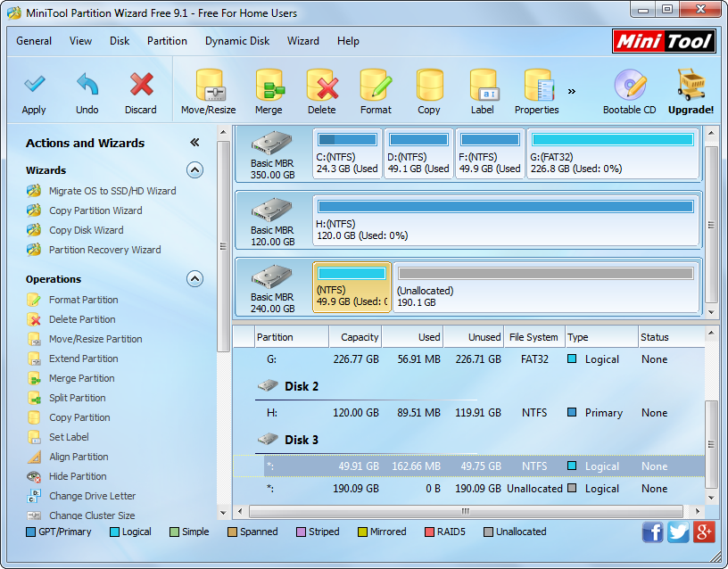Click the 120.00 GB disk drive icon
The height and width of the screenshot is (569, 728).
(272, 210)
